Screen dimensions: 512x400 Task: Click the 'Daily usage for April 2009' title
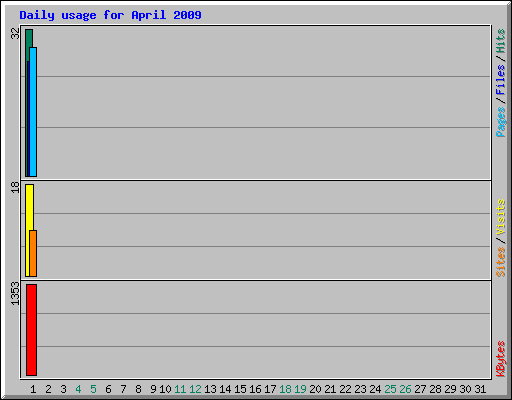(x=110, y=15)
